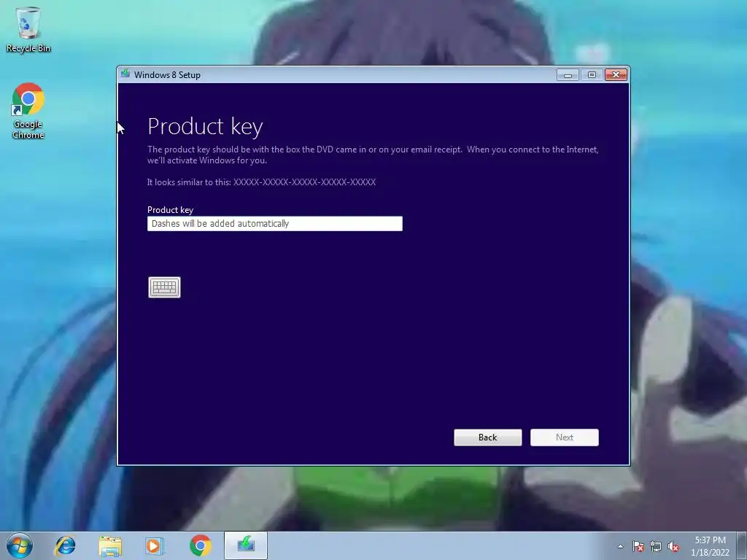Click into the Product key field

point(275,223)
